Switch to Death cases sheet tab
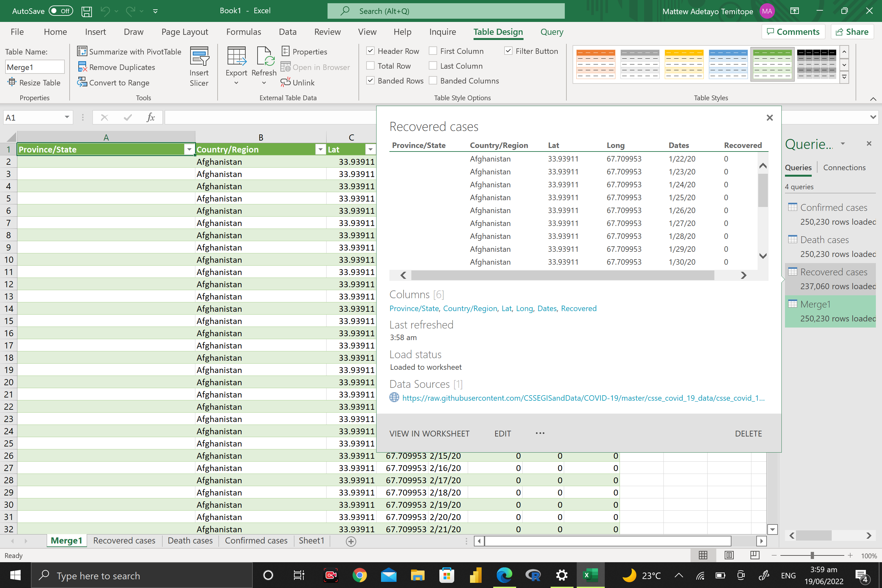Screen dimensions: 882x588 (x=190, y=540)
